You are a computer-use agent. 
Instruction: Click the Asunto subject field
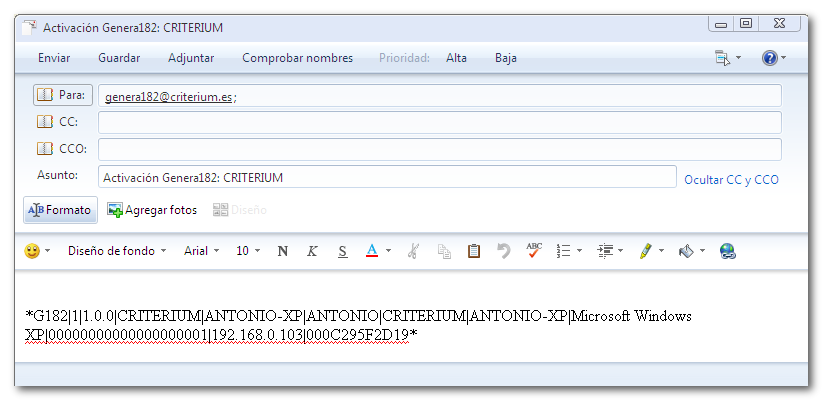tap(387, 177)
